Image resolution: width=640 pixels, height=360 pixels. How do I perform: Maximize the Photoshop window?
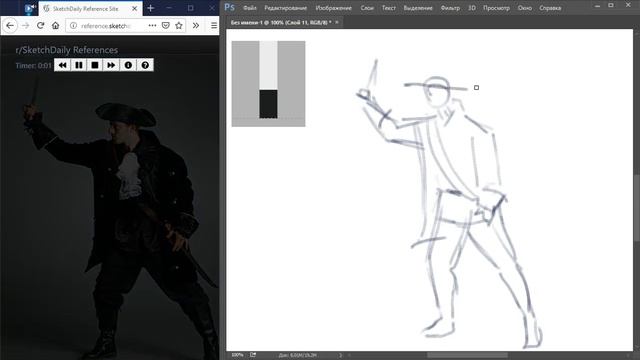(611, 6)
